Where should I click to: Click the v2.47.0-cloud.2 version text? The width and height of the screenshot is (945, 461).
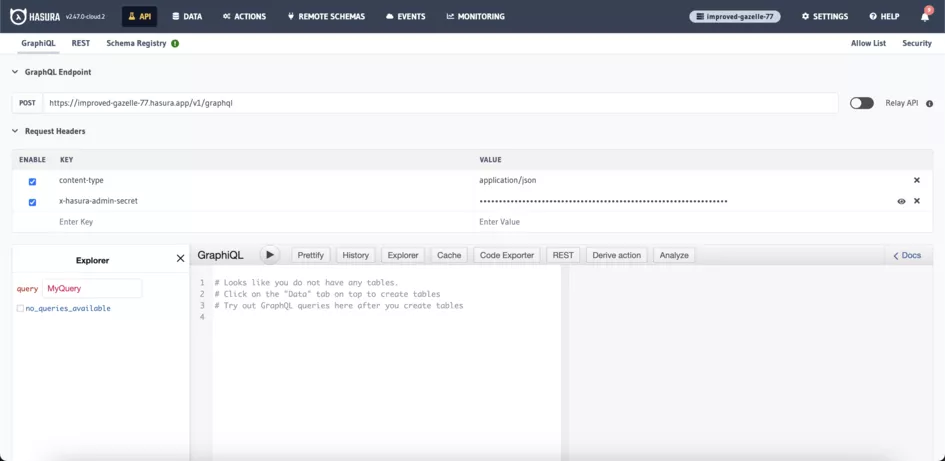85,17
